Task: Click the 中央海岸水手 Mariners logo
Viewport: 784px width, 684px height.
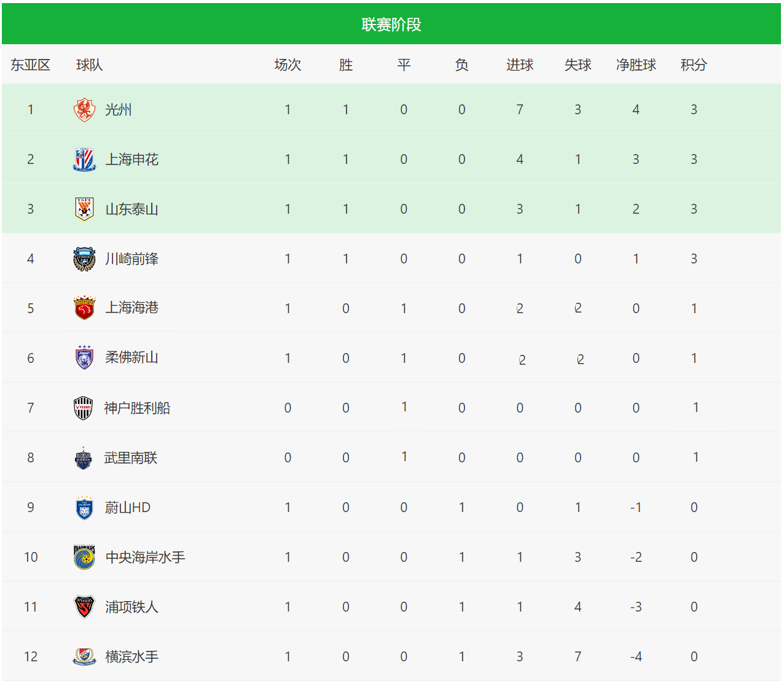Action: click(84, 557)
